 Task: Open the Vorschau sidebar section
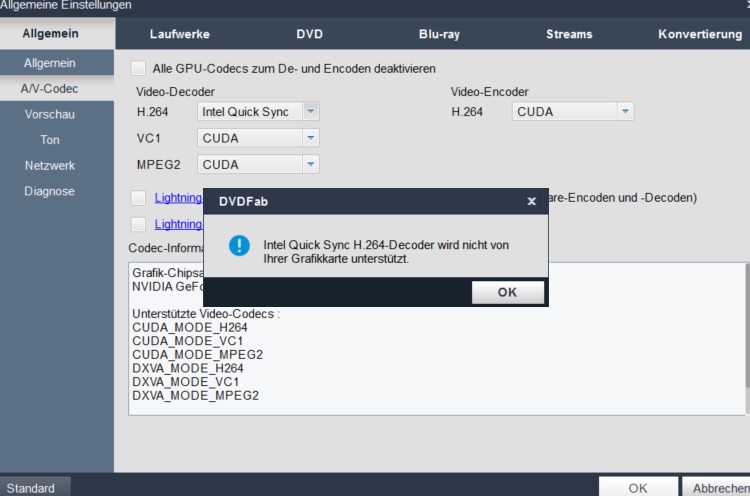click(57, 114)
